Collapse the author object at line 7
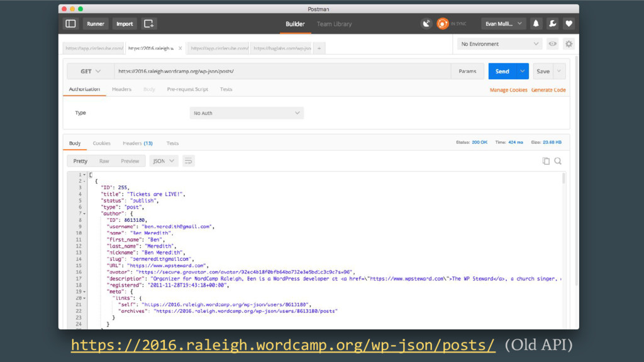This screenshot has height=362, width=644. tap(85, 214)
